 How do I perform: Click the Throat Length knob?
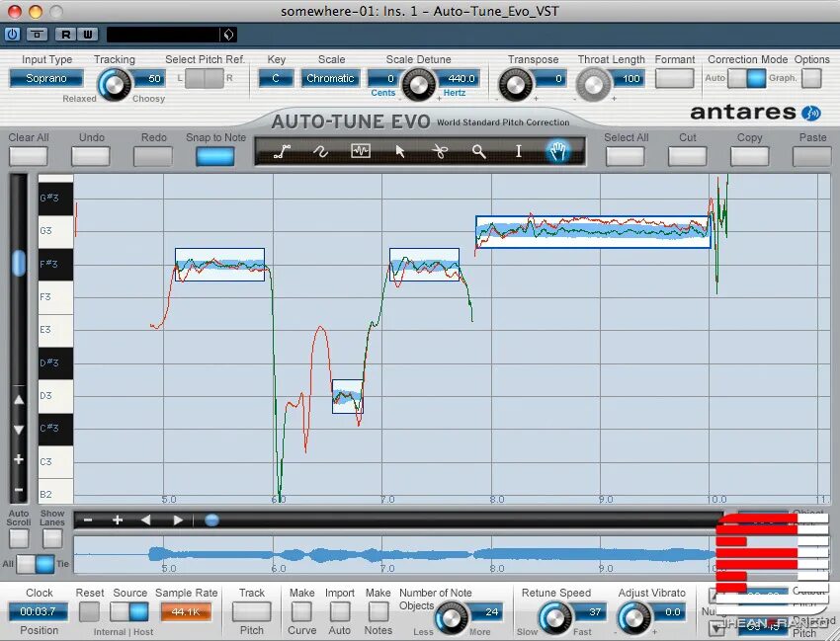593,84
